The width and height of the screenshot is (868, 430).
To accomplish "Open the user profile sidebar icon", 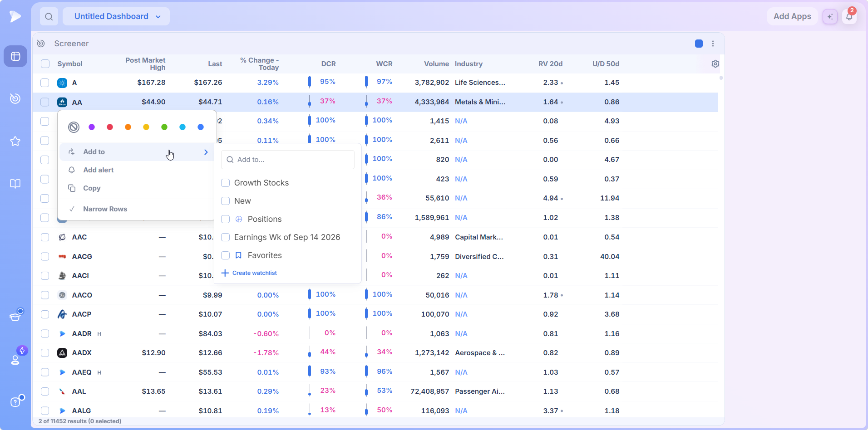I will [15, 359].
